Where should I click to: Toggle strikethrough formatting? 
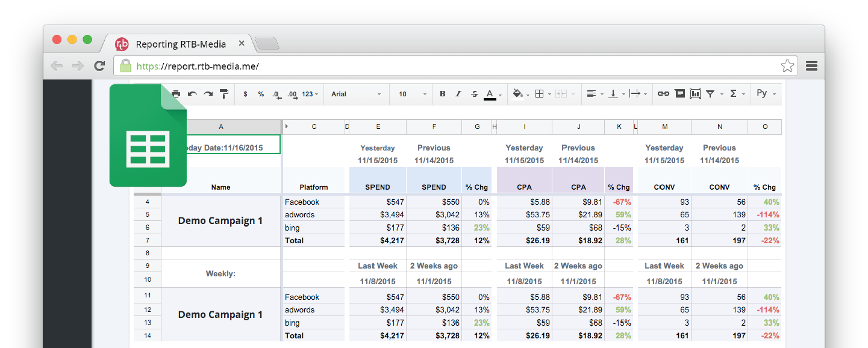[475, 94]
